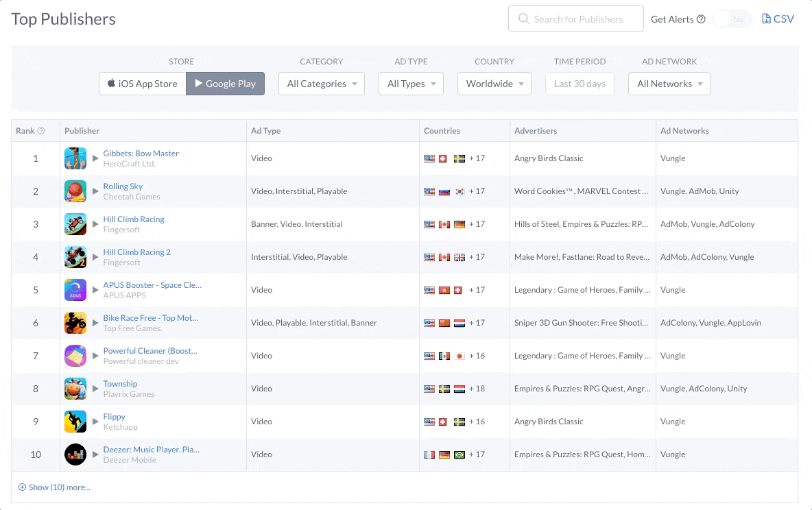Switch to the Google Play store tab

coord(225,84)
